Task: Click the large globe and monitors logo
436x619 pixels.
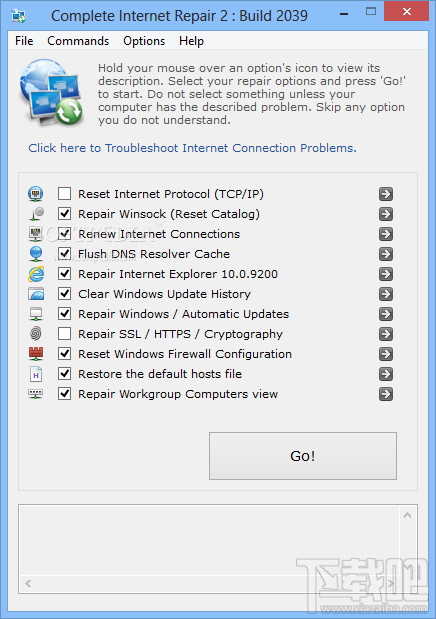Action: click(x=51, y=92)
